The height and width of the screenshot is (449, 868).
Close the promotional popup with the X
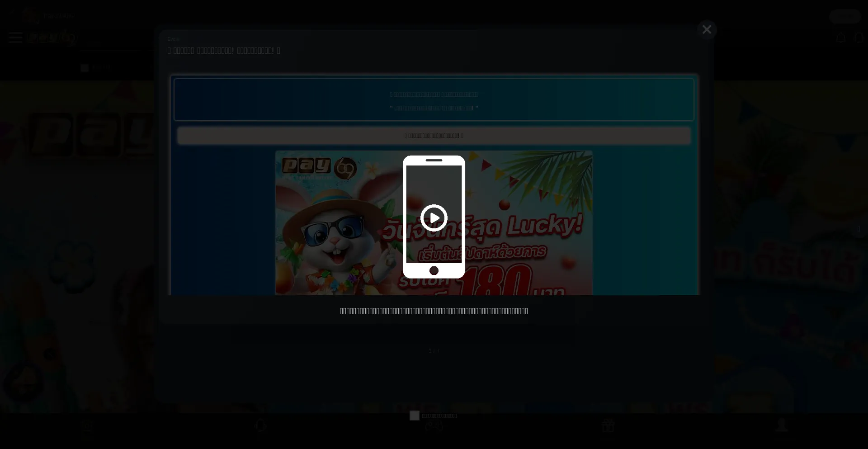point(707,29)
